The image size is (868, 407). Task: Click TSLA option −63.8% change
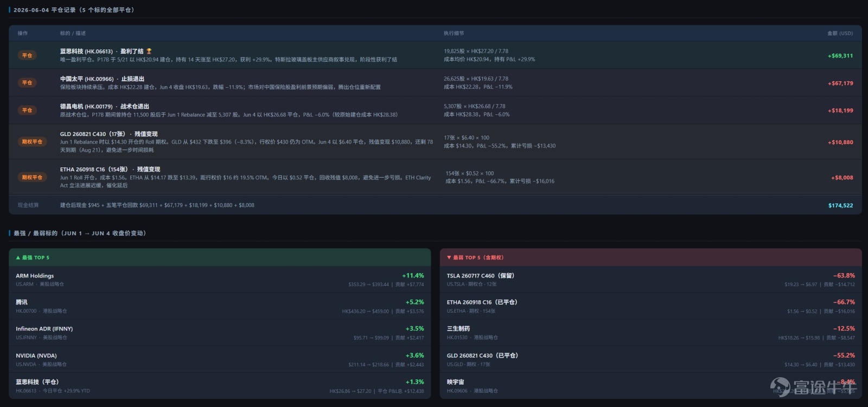coord(844,276)
